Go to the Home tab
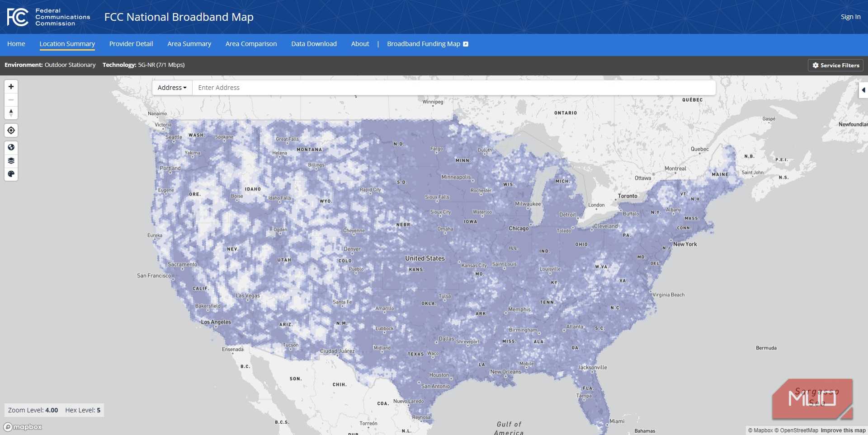Image resolution: width=868 pixels, height=435 pixels. click(x=16, y=44)
